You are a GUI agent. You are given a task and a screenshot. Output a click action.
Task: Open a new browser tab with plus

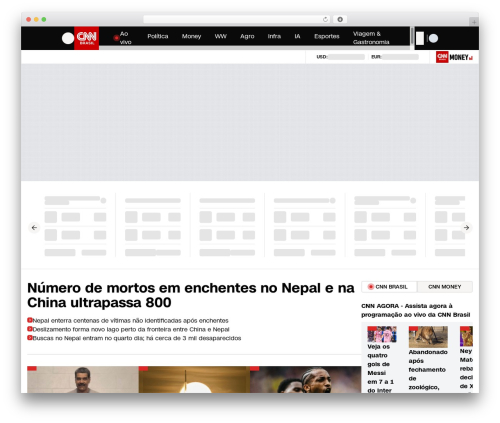tap(474, 22)
